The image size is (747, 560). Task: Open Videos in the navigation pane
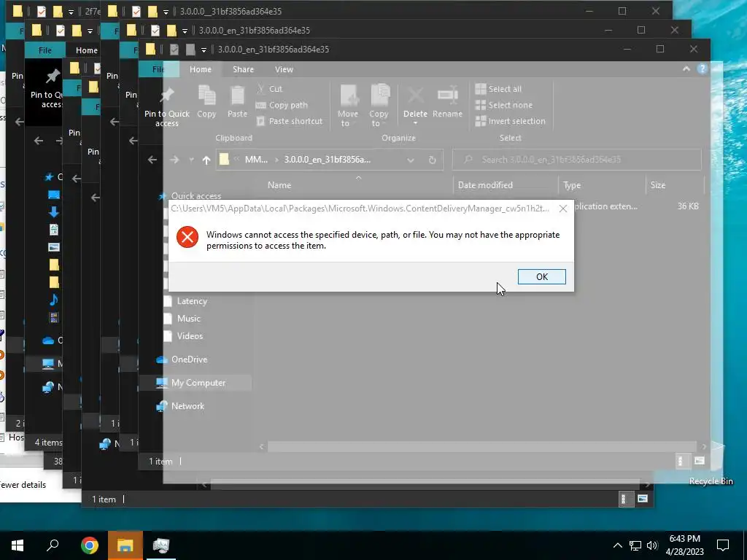click(190, 336)
